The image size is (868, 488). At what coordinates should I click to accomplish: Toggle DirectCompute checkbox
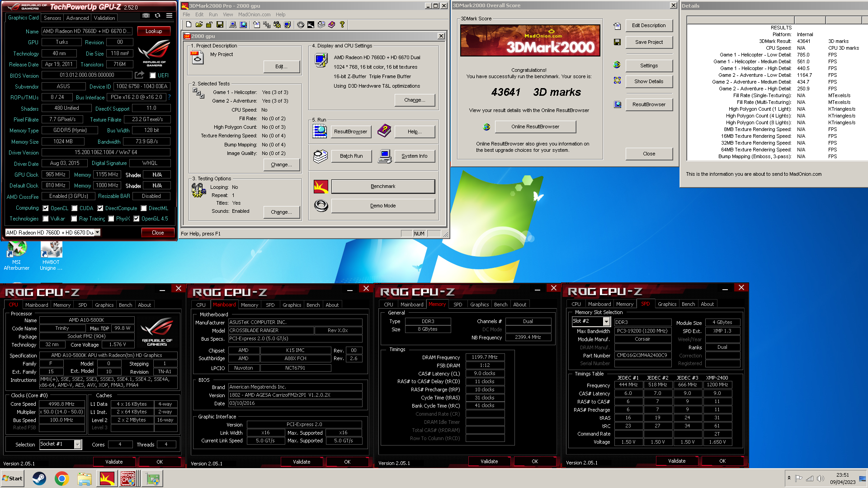pyautogui.click(x=100, y=208)
